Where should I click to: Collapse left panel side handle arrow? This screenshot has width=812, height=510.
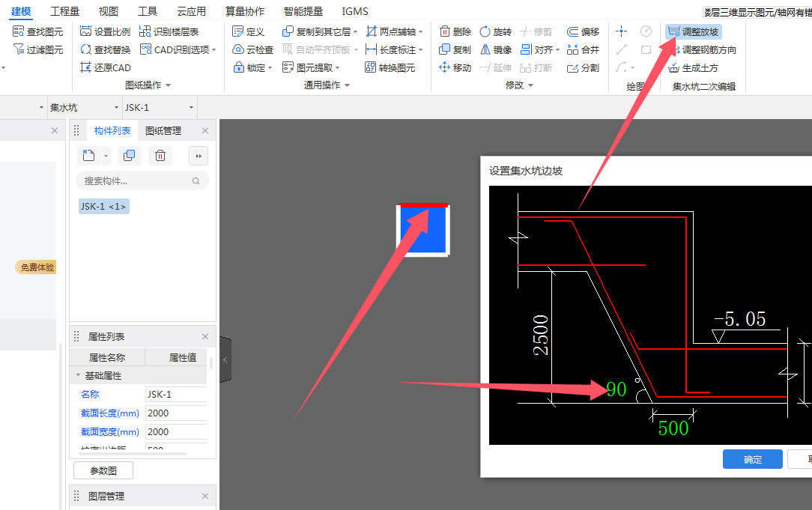point(225,360)
